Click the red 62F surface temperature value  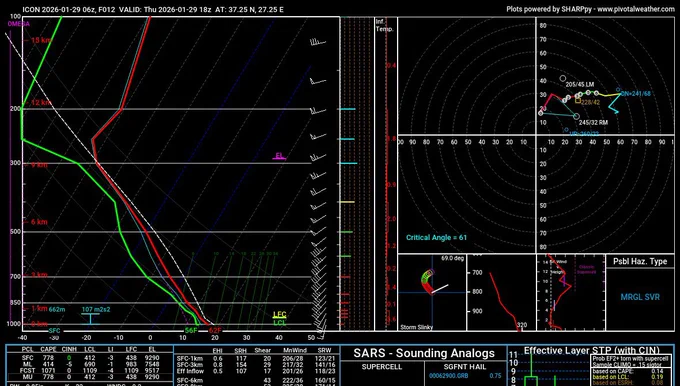click(x=215, y=330)
